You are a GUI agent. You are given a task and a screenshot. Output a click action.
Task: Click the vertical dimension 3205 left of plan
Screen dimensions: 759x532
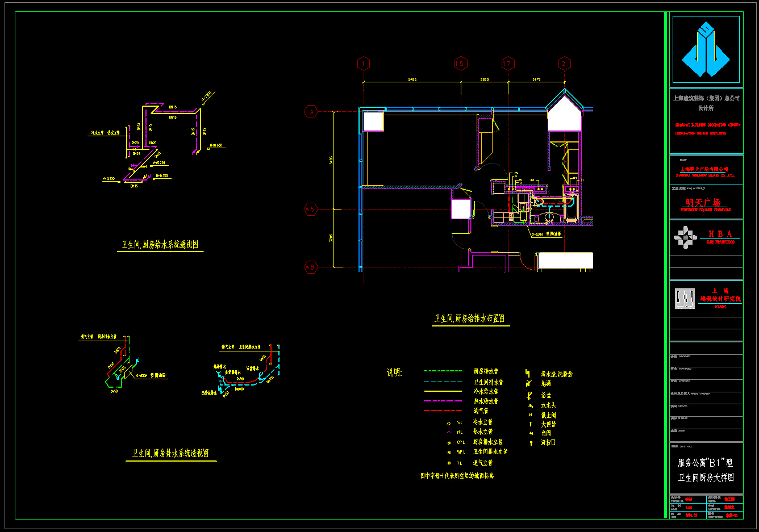(331, 237)
